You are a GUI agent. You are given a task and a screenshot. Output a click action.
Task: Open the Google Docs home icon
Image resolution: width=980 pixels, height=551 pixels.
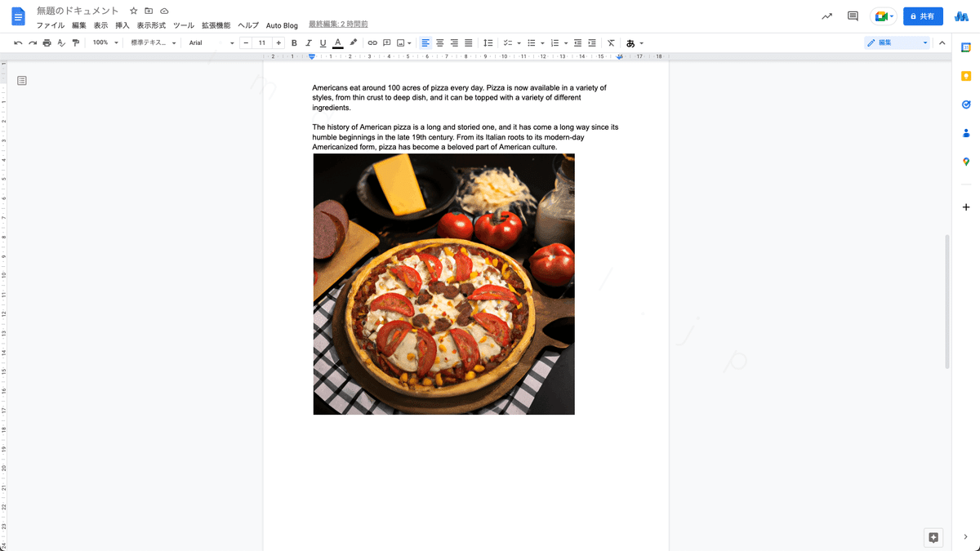point(18,16)
